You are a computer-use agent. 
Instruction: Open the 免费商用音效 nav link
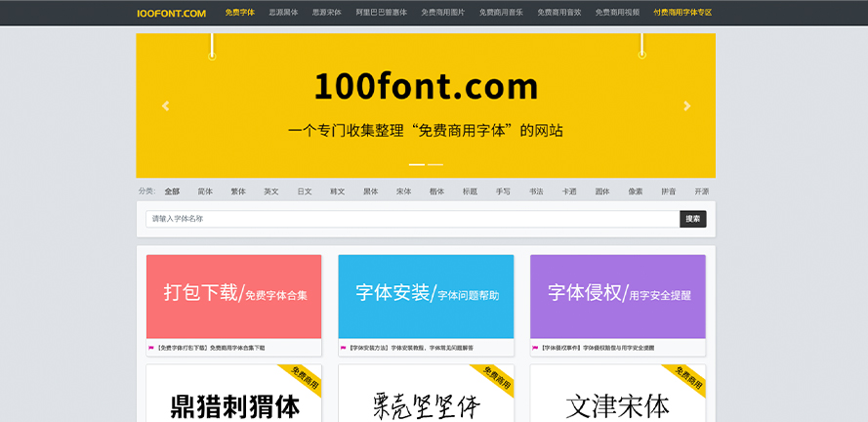click(x=559, y=12)
